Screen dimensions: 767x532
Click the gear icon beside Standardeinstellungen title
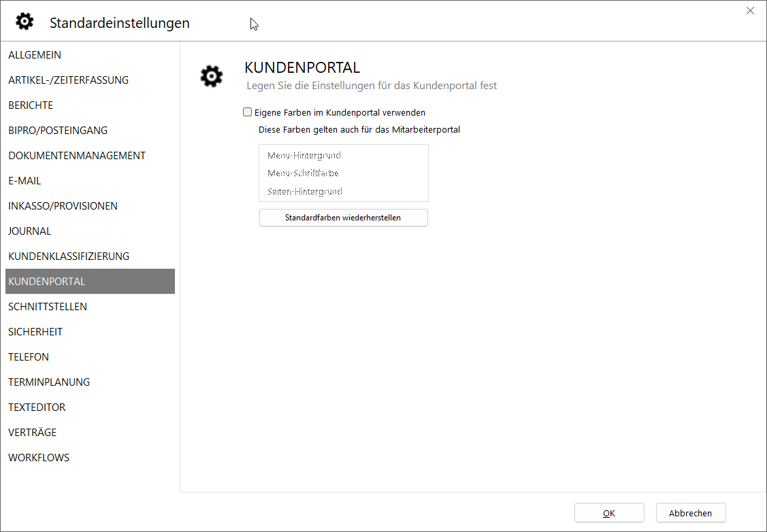click(x=25, y=22)
